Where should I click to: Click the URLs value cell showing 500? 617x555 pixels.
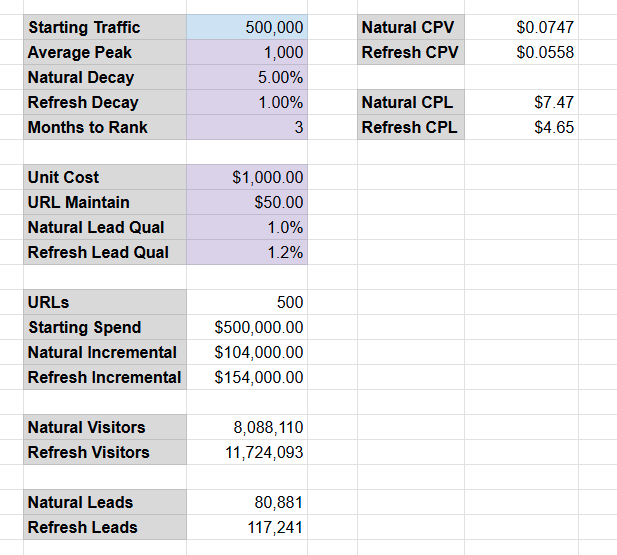pyautogui.click(x=247, y=303)
